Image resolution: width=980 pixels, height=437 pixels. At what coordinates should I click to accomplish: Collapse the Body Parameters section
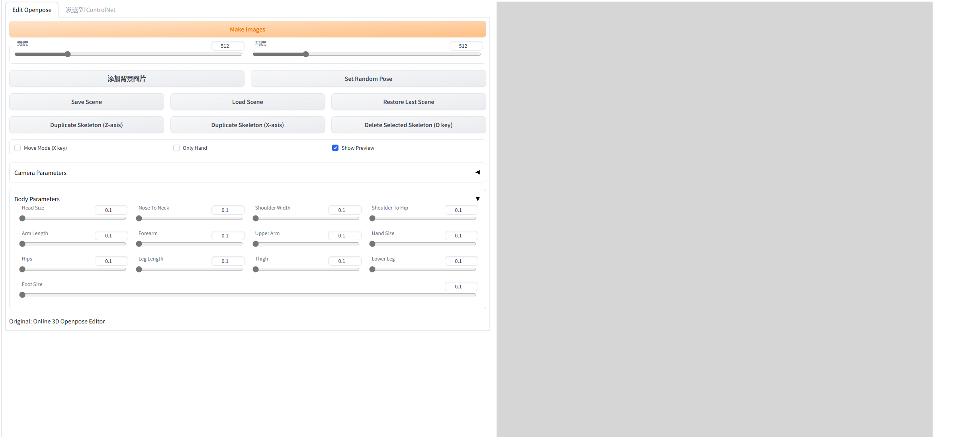477,198
